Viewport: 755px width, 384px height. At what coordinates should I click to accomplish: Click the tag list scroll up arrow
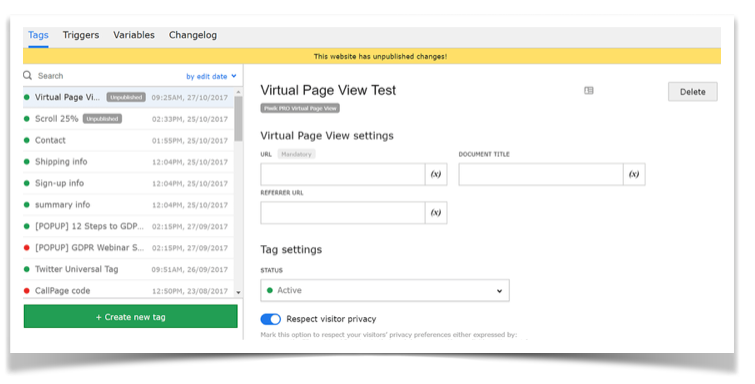(238, 92)
